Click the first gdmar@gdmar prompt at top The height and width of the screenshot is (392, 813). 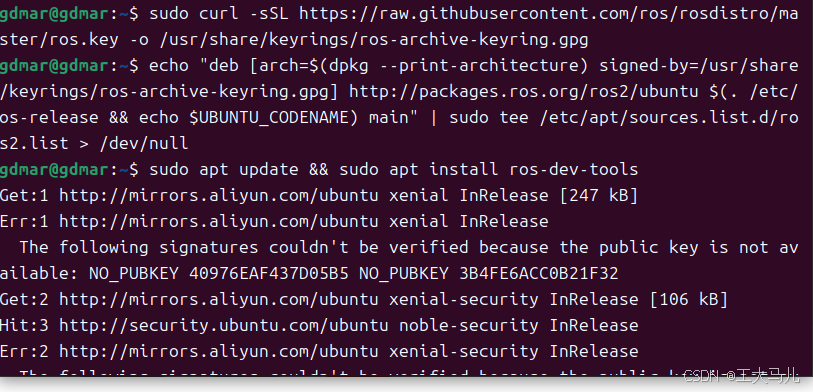tap(69, 14)
